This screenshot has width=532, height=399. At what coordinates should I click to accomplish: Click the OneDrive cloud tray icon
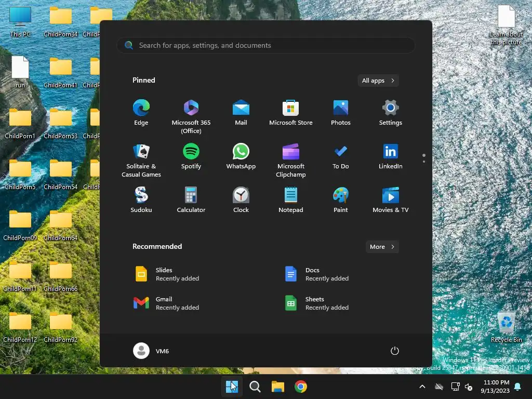coord(439,387)
